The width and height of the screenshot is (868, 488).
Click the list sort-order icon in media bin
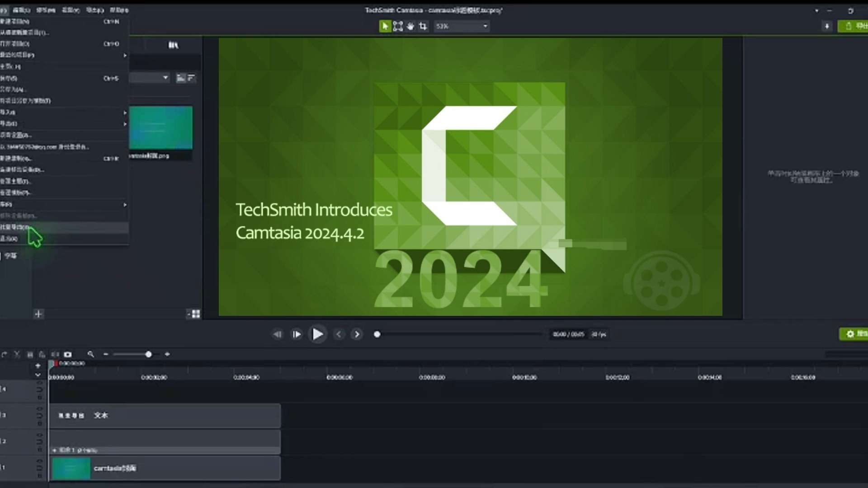pos(191,78)
